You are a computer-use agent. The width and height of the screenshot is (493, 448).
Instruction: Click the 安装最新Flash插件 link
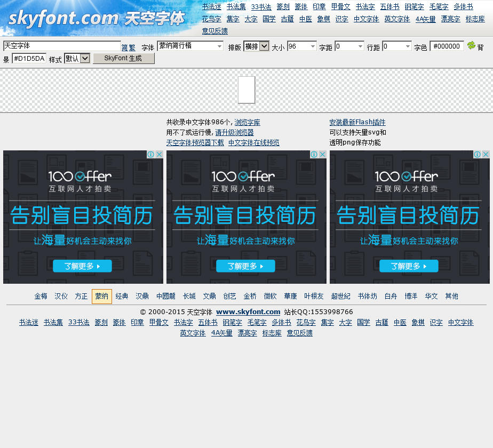[357, 122]
